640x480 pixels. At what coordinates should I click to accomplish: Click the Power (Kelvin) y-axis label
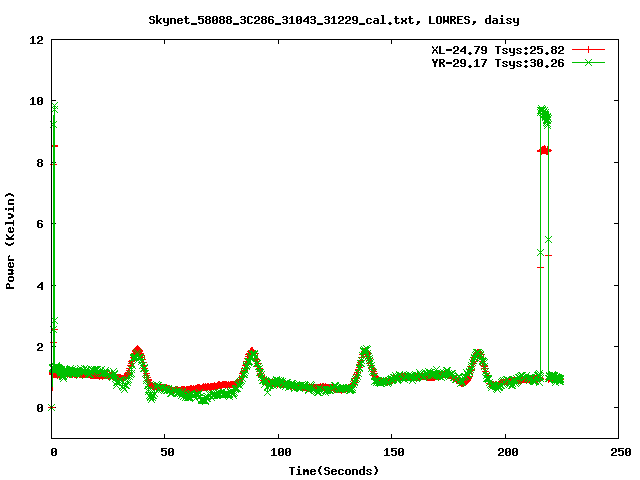click(x=10, y=241)
